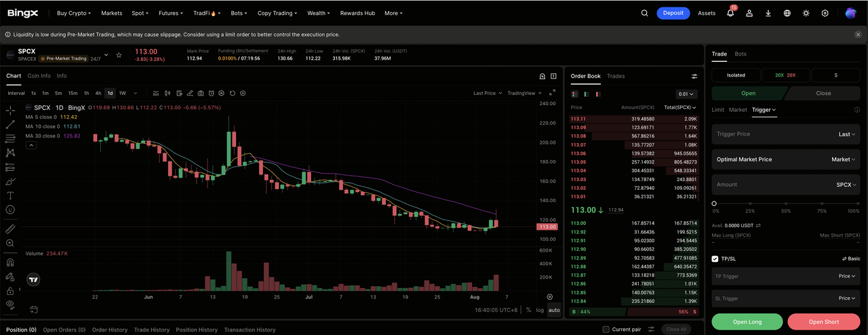Open chart settings hexagon icon in toolbar
This screenshot has height=335, width=868.
[222, 93]
